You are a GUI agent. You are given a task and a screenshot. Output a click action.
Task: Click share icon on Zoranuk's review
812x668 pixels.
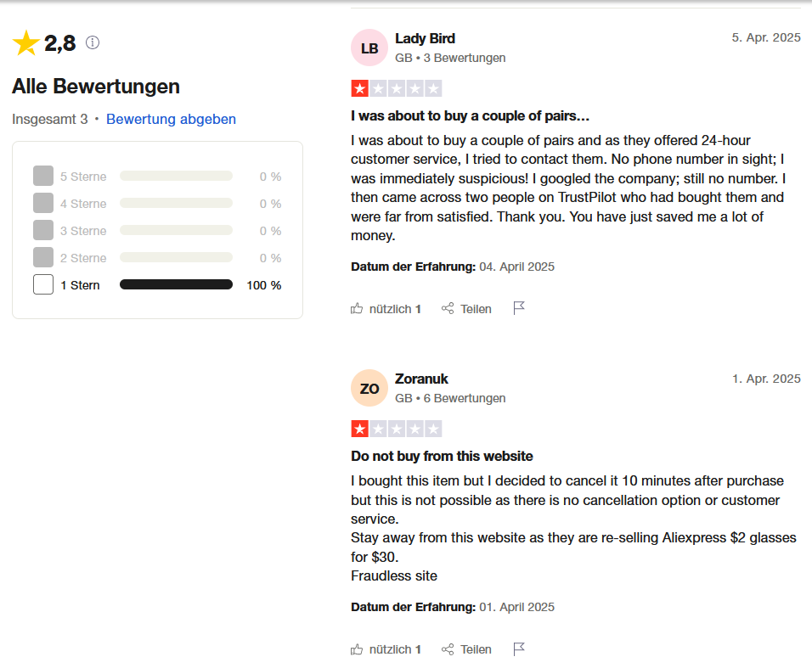448,649
